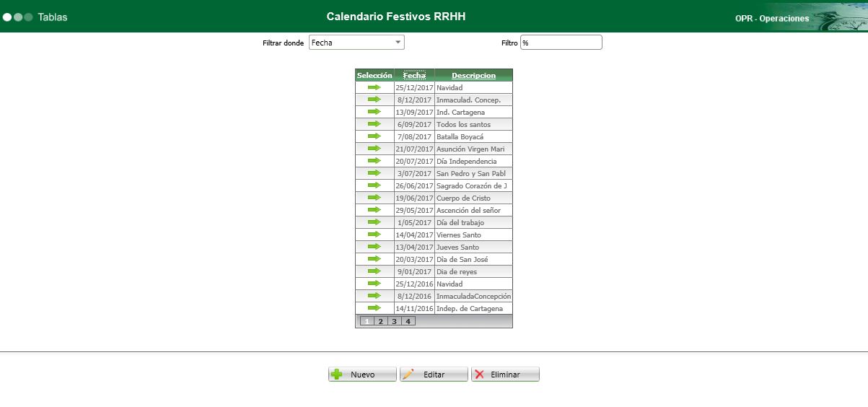The height and width of the screenshot is (407, 868).
Task: Select the Sagrado Corazón de J arrow
Action: pyautogui.click(x=374, y=185)
